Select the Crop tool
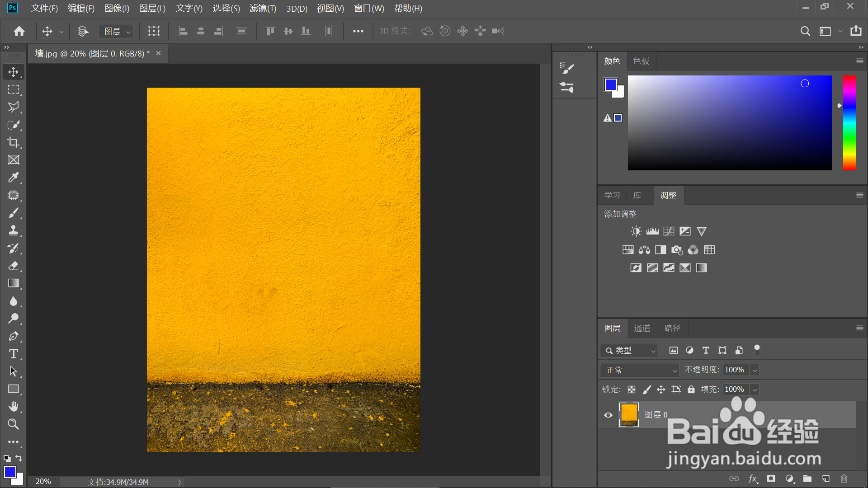Image resolution: width=868 pixels, height=488 pixels. tap(13, 142)
